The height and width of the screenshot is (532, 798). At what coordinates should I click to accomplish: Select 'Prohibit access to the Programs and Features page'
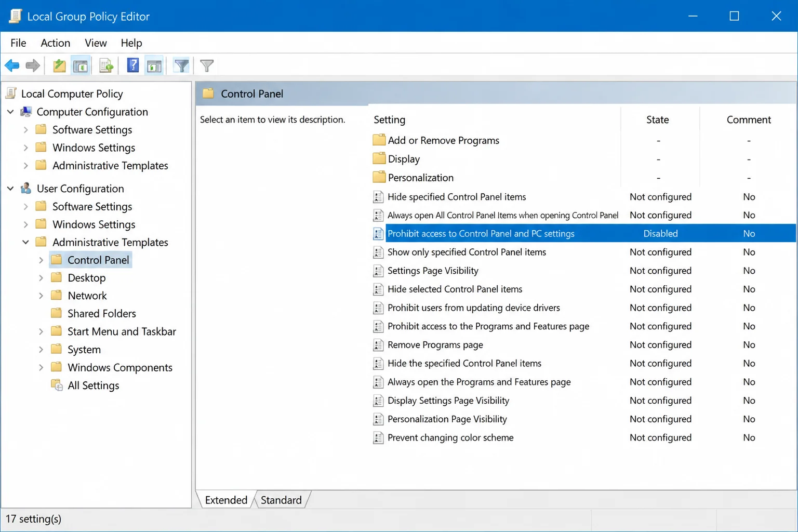point(488,326)
